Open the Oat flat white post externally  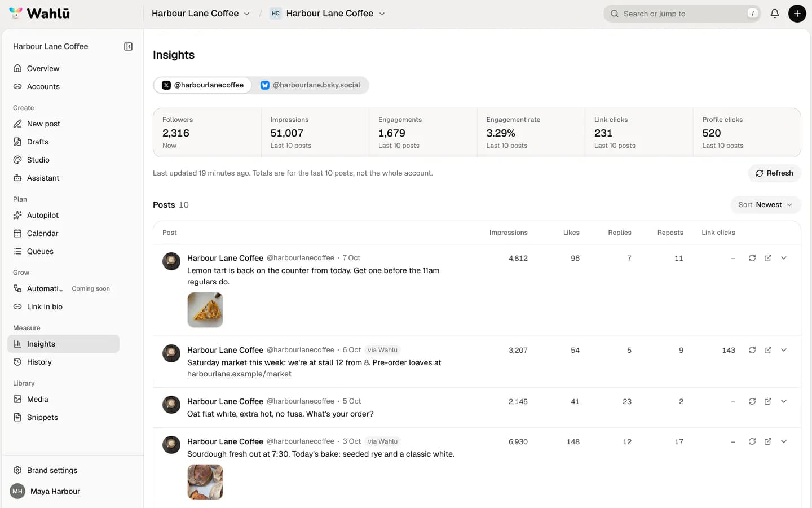(x=768, y=401)
